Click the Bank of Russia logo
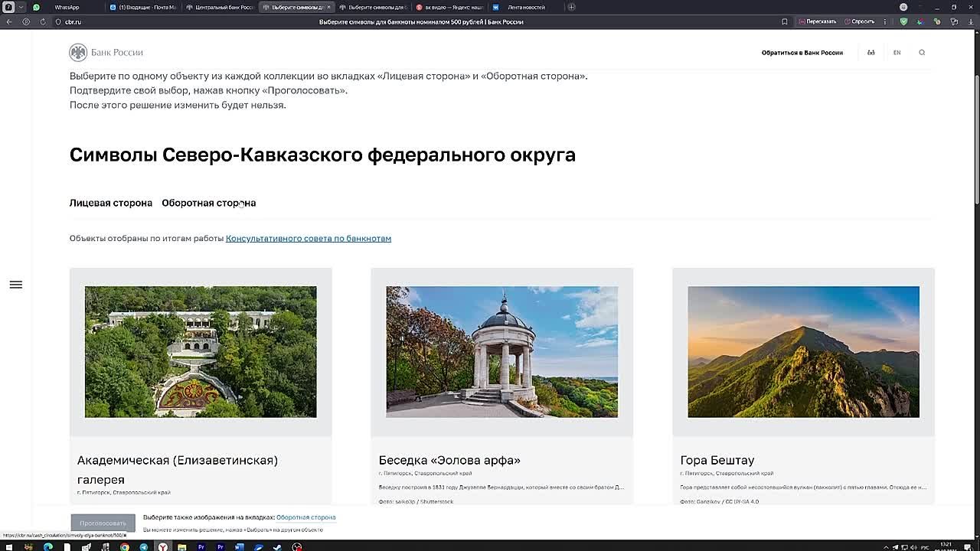The width and height of the screenshot is (980, 551). [106, 53]
